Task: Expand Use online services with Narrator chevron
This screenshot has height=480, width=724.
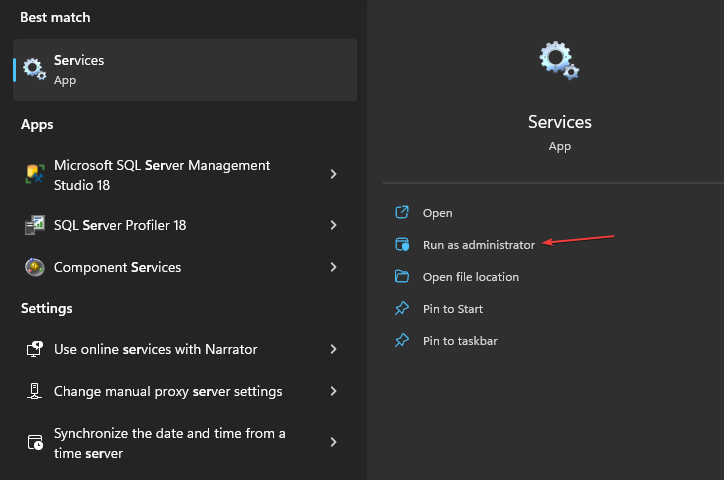Action: click(333, 349)
